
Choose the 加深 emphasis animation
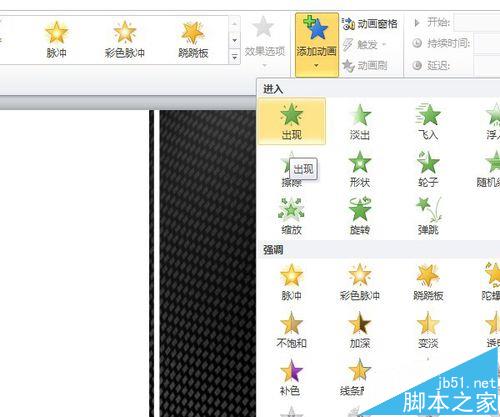(360, 330)
